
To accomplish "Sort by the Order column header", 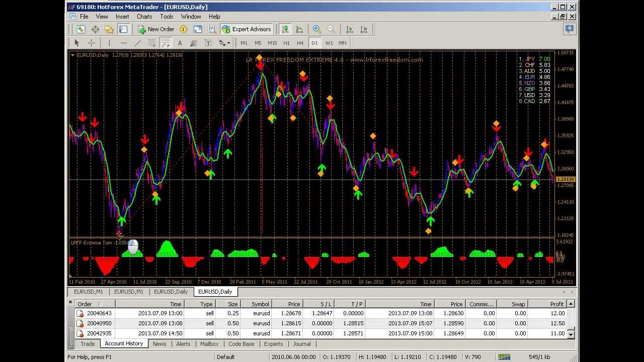I will [95, 304].
